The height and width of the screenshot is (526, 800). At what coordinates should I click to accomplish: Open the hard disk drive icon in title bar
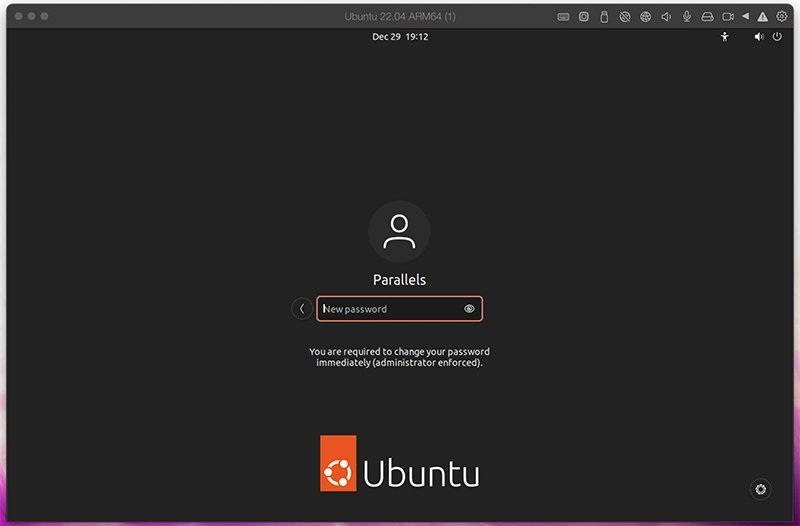pos(707,17)
